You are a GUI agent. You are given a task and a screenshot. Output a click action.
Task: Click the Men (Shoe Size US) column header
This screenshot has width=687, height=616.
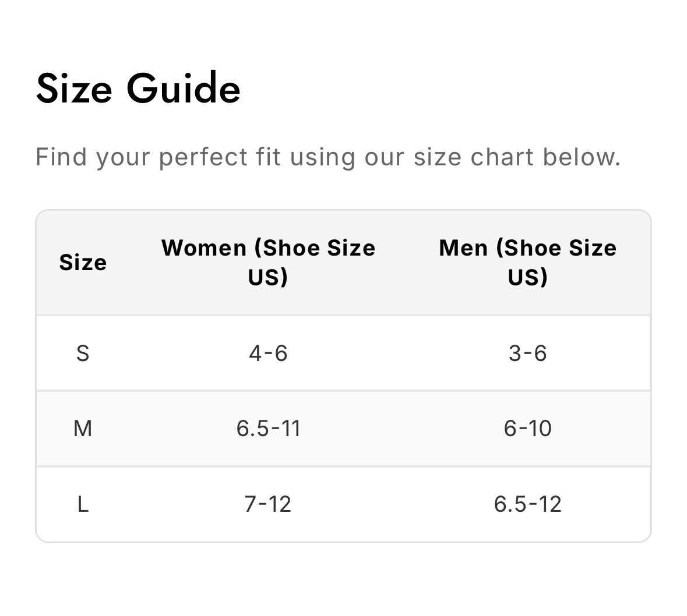point(527,262)
